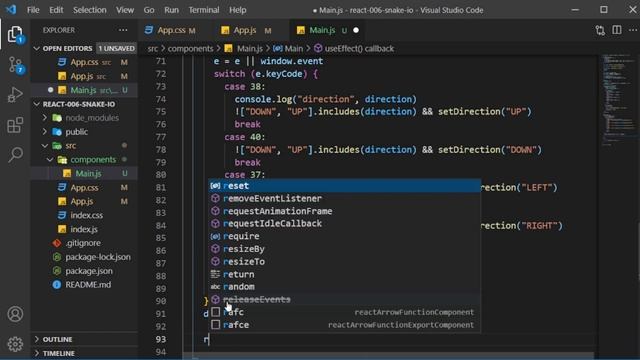Select 'resizeTo' suggestion

(x=344, y=262)
